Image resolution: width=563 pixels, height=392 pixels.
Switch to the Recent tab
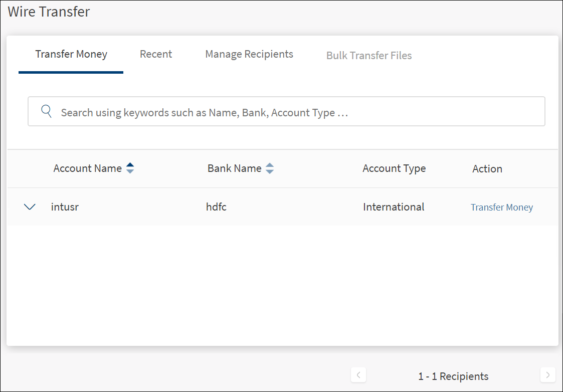(156, 54)
